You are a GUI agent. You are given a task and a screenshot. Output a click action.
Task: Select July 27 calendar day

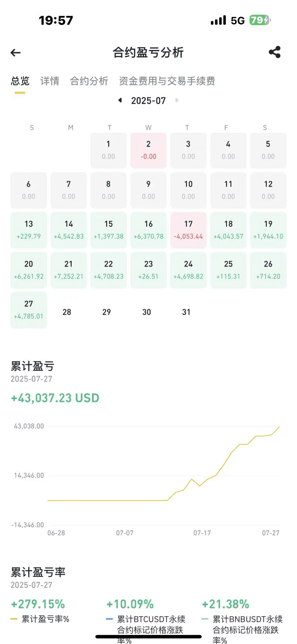[x=29, y=310]
